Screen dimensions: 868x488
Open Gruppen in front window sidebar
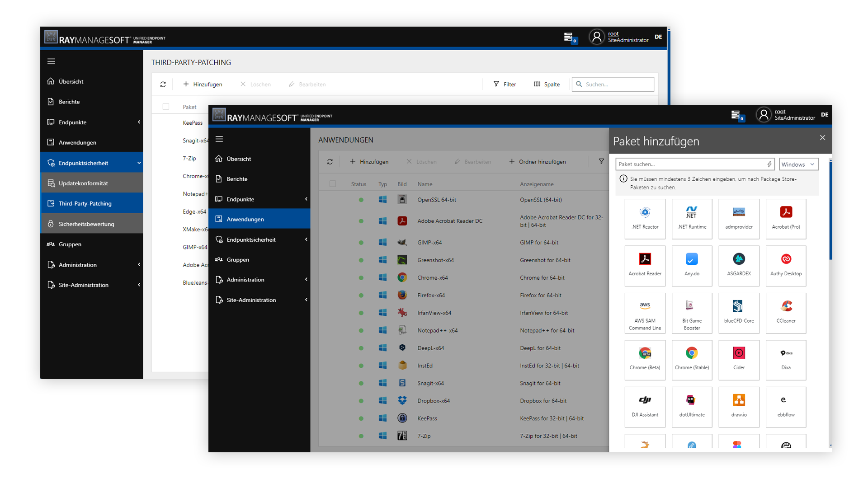click(259, 260)
